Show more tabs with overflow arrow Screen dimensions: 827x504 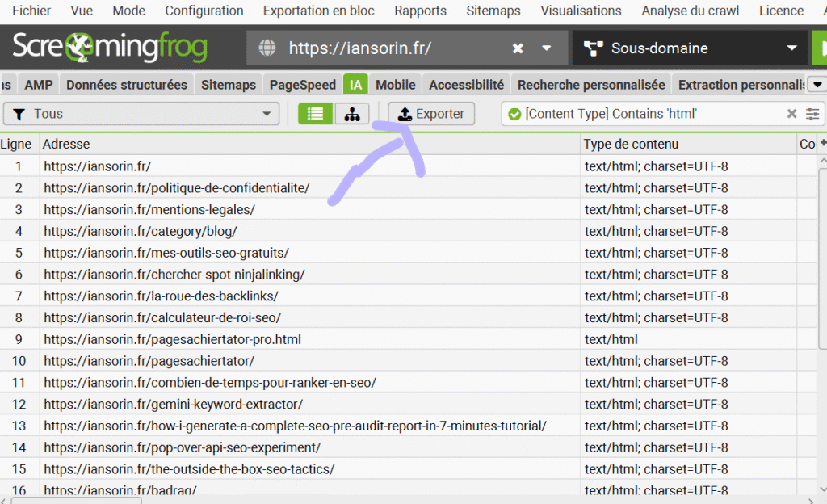pyautogui.click(x=817, y=85)
